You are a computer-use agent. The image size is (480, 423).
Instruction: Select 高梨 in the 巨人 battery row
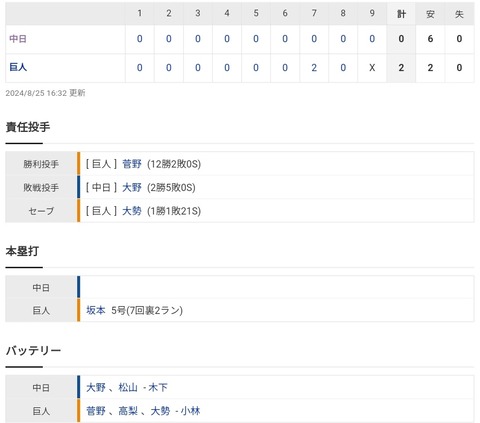coord(128,411)
